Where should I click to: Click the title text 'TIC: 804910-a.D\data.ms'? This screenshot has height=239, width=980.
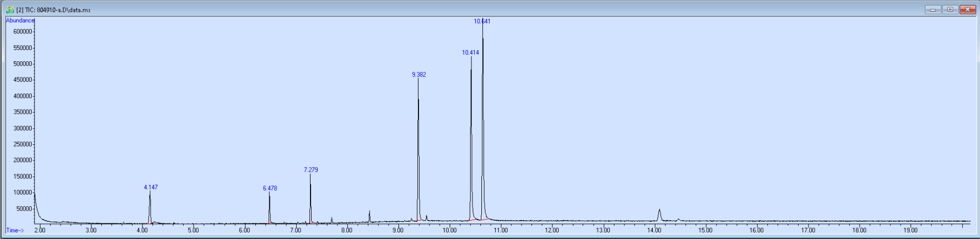click(x=58, y=10)
